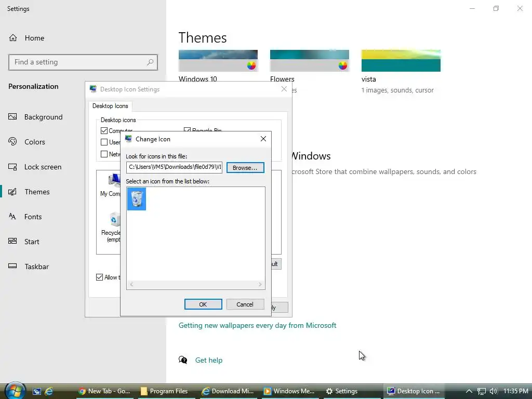Apply the Windows 10 theme thumbnail

tap(218, 61)
